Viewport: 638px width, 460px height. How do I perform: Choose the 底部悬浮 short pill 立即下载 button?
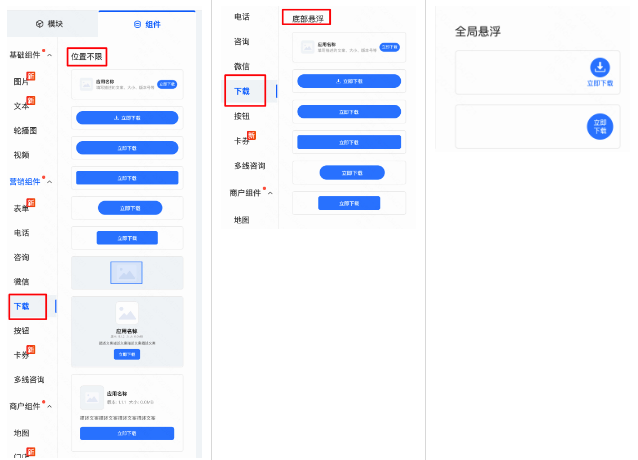click(352, 173)
